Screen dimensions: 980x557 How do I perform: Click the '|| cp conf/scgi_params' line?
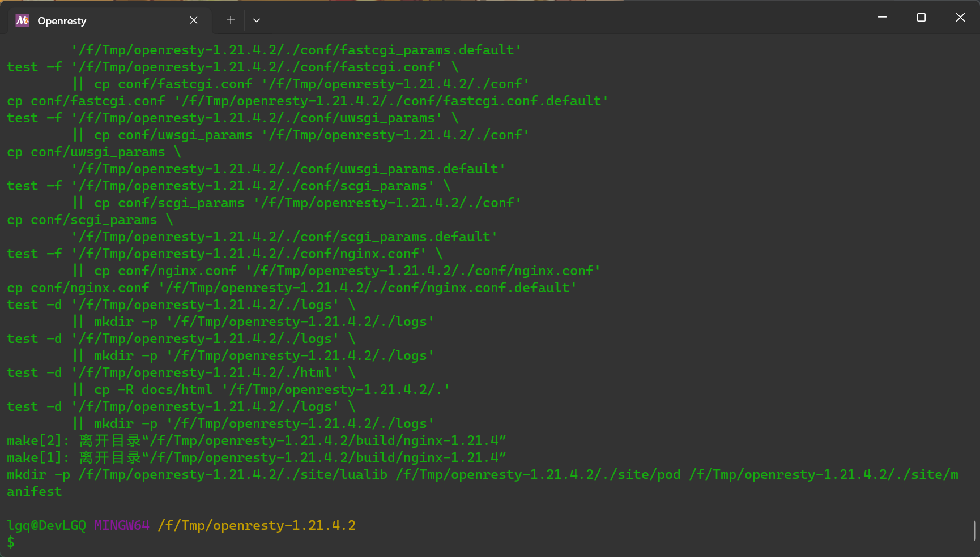click(x=297, y=203)
